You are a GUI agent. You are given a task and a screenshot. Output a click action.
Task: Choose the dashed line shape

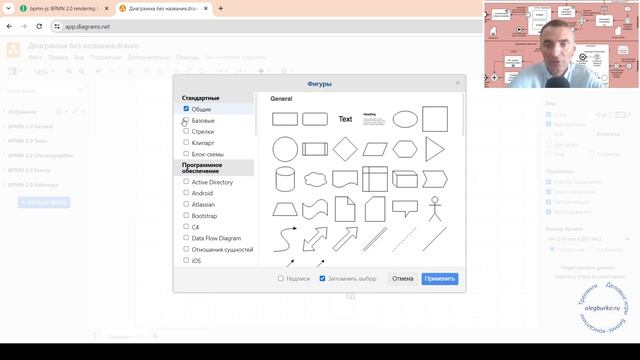405,240
